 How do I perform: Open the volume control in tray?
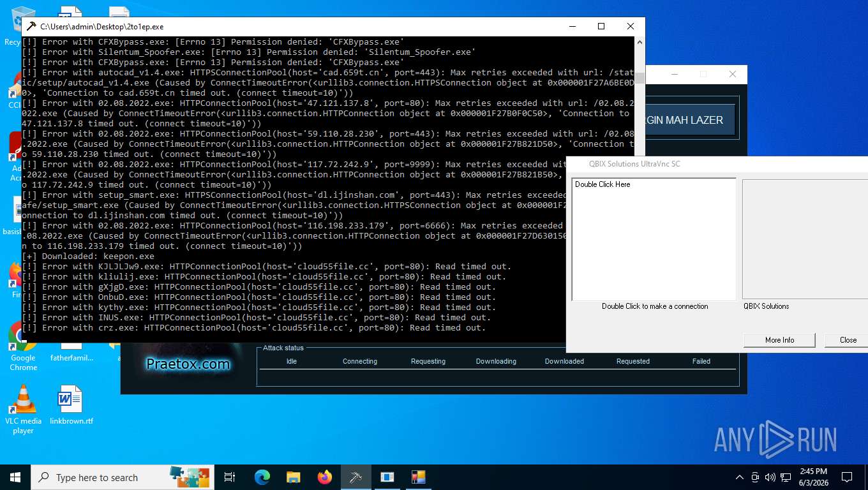click(770, 477)
